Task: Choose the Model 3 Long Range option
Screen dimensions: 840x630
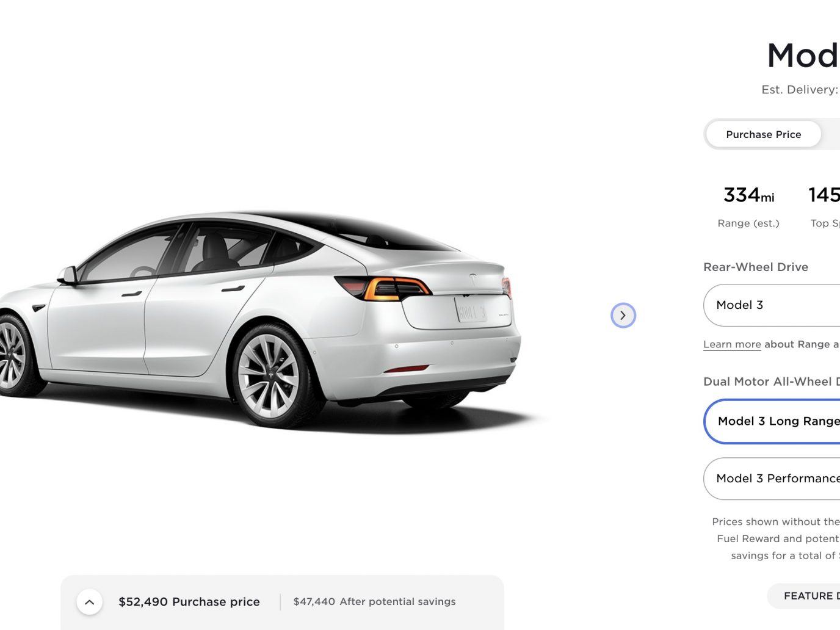Action: coord(772,421)
